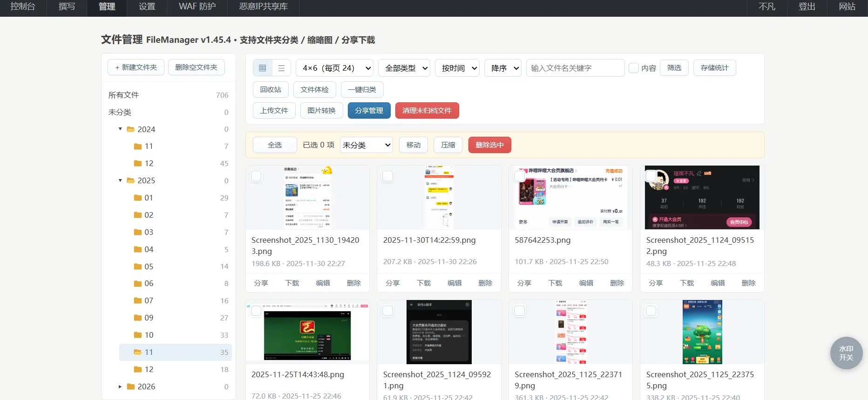Click 分享 under 587642253.png
868x400 pixels.
coord(524,283)
